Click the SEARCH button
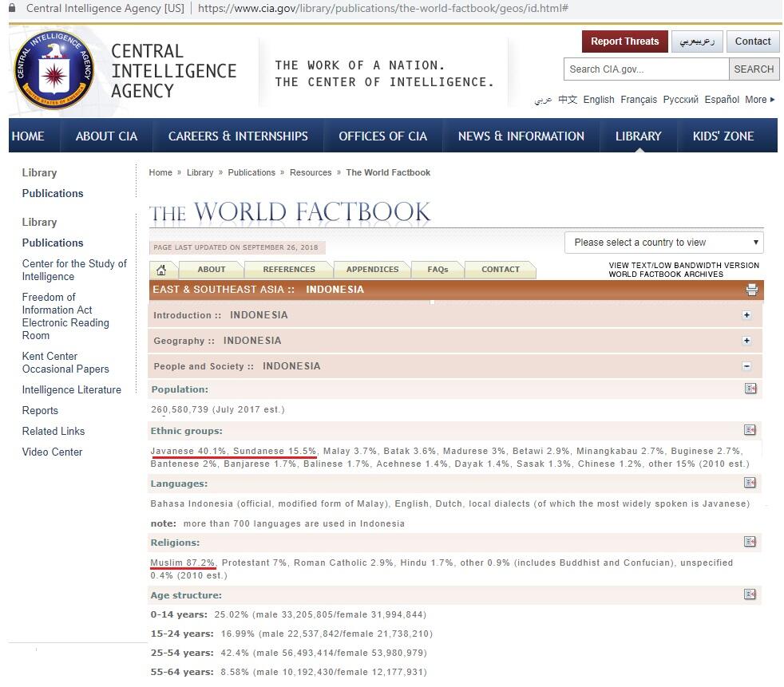784x687 pixels. pyautogui.click(x=754, y=69)
